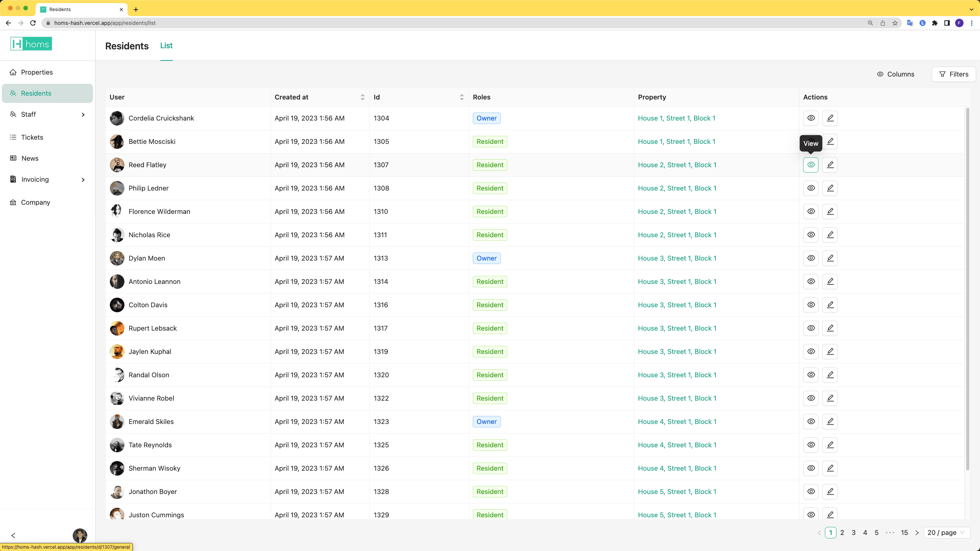Bookmark the page with the star icon

(x=895, y=23)
